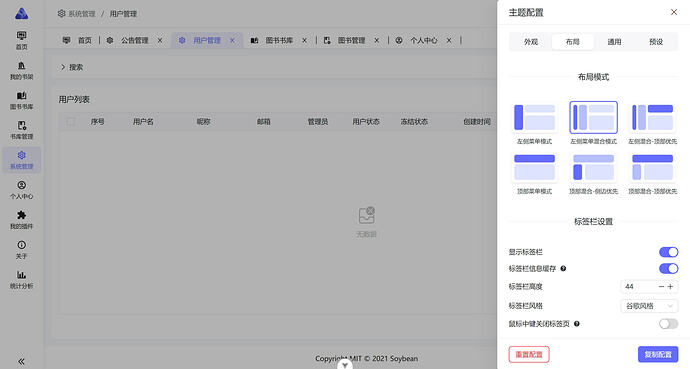
Task: Choose 左侧菜单模式 layout
Action: click(x=534, y=117)
